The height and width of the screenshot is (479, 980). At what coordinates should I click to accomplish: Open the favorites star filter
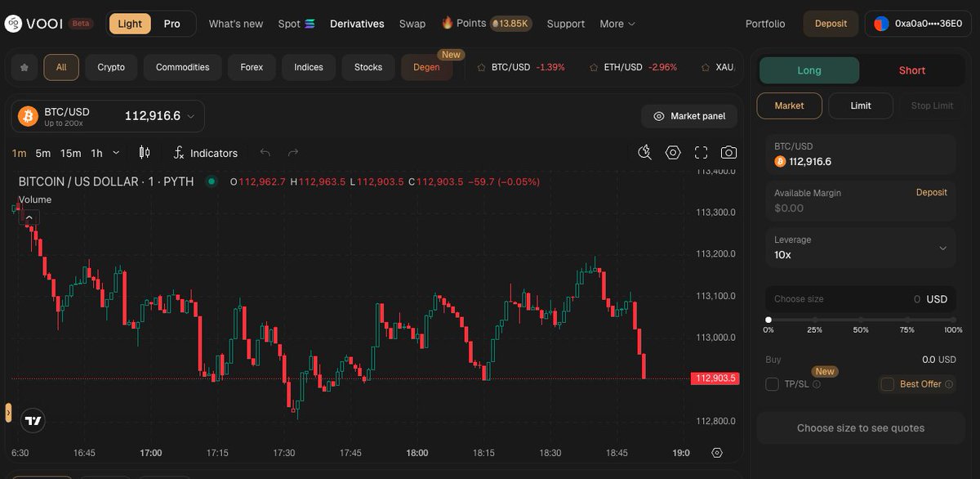24,67
